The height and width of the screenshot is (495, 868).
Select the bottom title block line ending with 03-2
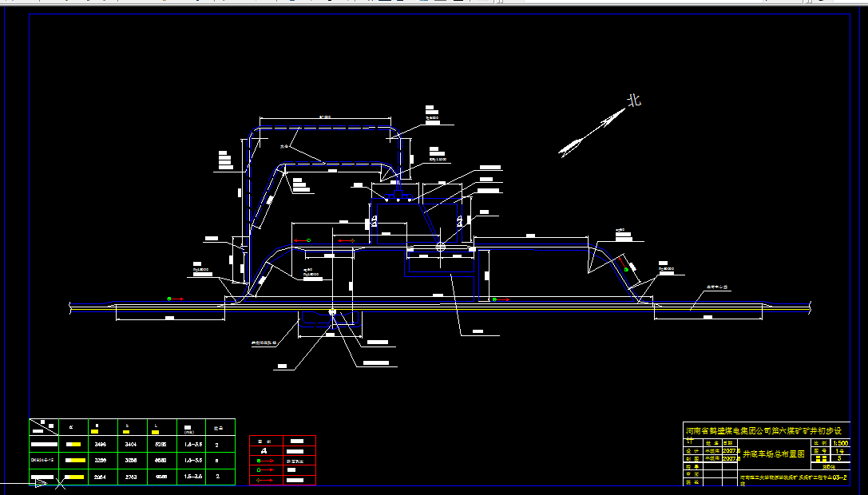(x=793, y=479)
